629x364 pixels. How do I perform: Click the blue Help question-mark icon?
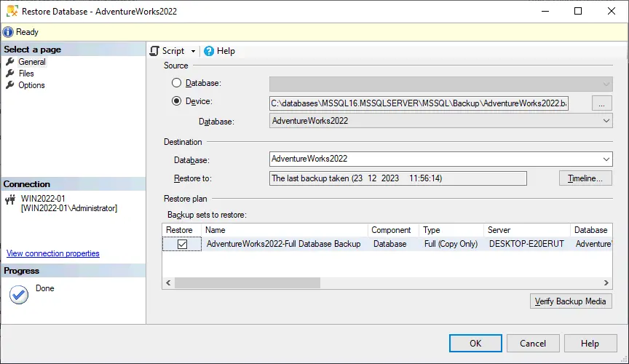point(209,51)
